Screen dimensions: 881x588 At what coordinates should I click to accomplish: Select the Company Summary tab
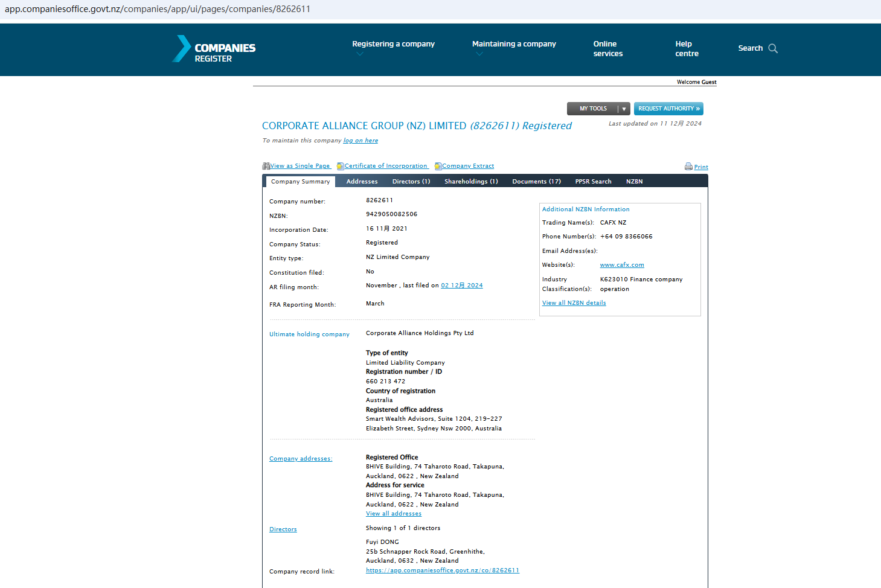[301, 182]
